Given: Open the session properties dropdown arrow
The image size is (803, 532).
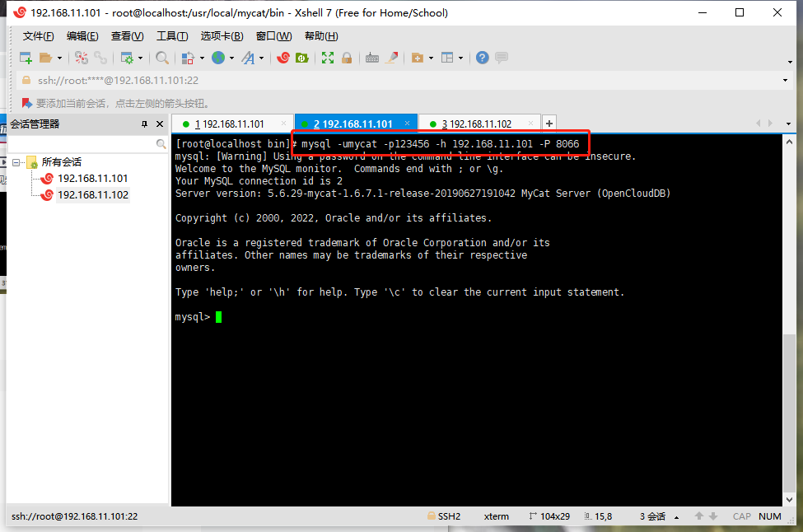Looking at the screenshot, I should tap(142, 58).
